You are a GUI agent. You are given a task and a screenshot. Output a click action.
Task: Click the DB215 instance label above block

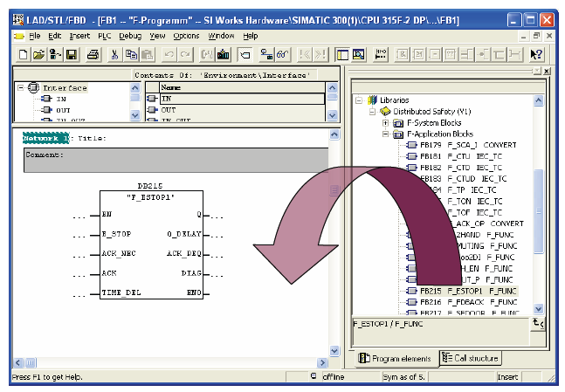coord(150,186)
